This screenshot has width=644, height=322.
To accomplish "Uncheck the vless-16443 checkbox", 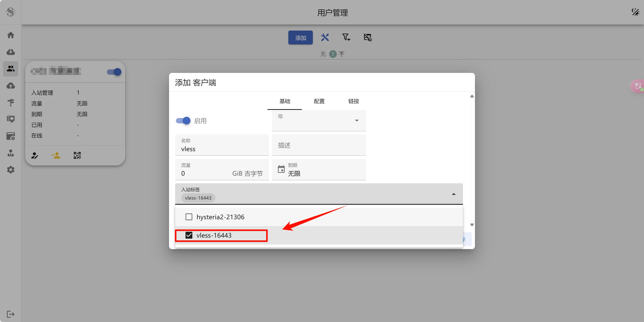I will pos(189,235).
